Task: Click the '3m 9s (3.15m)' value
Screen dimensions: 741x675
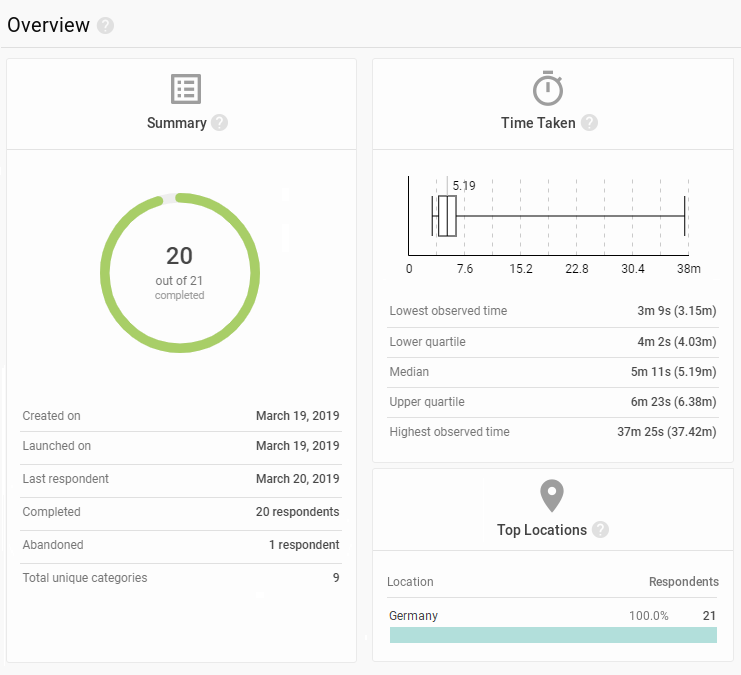Action: point(677,311)
